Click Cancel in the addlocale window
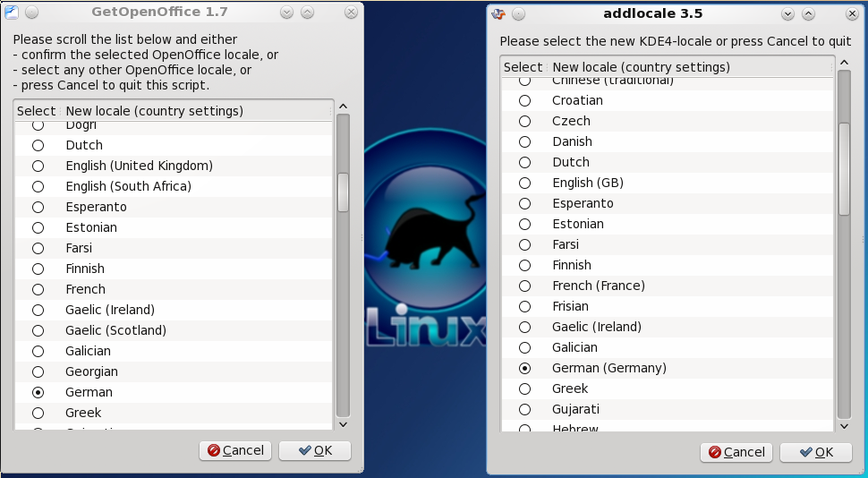This screenshot has width=868, height=478. click(x=736, y=453)
